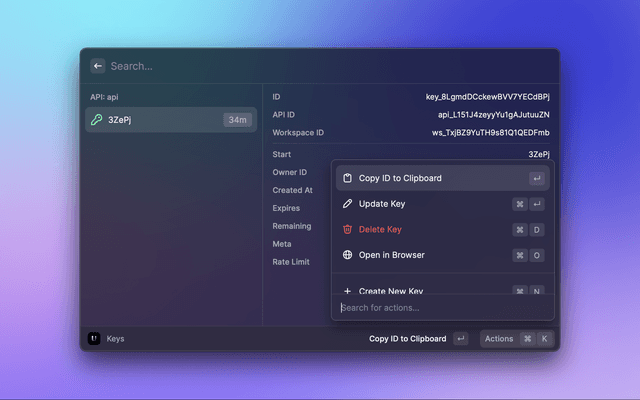Click the Unkey extension icon in the bottom bar
The image size is (640, 400).
[x=94, y=339]
